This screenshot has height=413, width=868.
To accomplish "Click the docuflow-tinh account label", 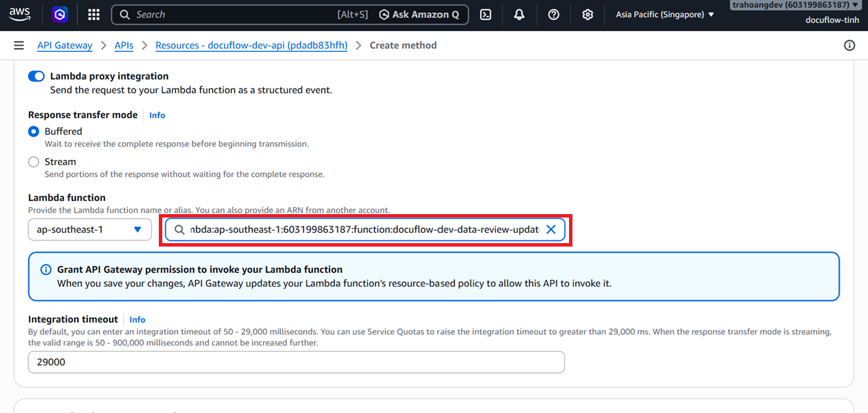I will (x=833, y=19).
